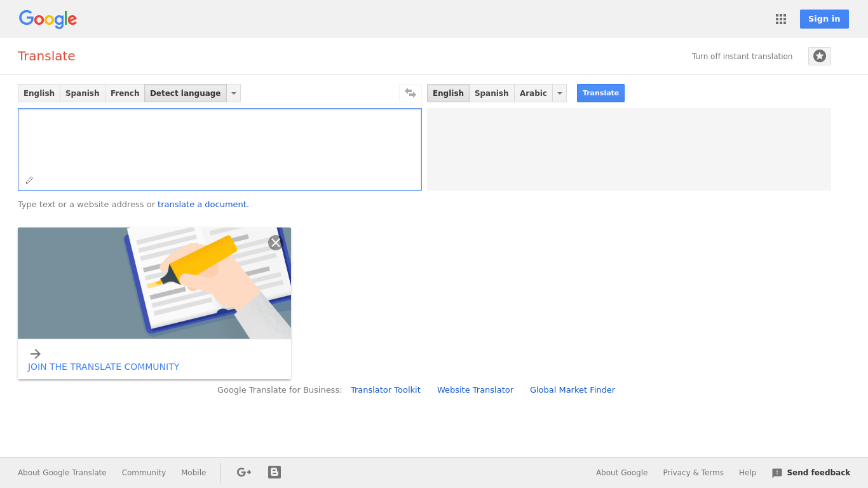Open Join the Translate Community link
868x488 pixels.
[104, 367]
